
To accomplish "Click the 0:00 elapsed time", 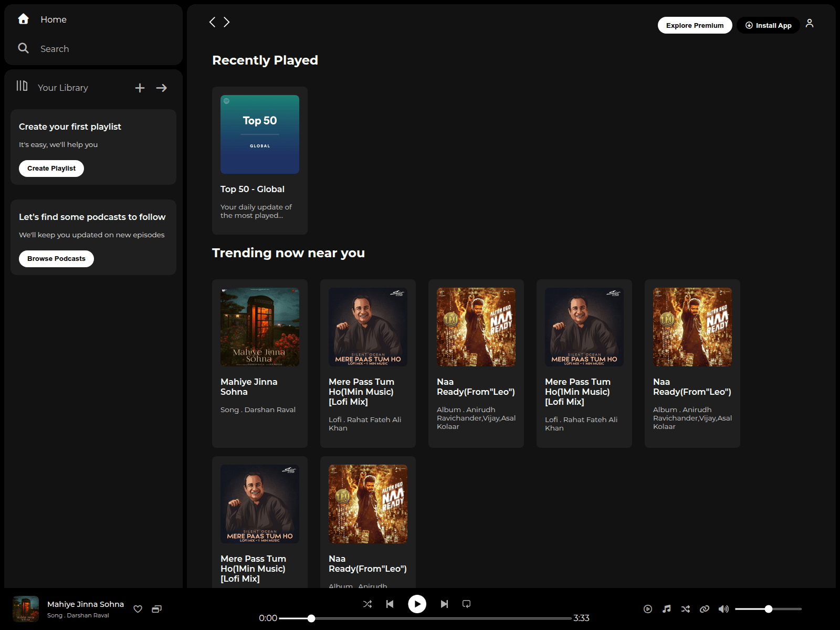I will pyautogui.click(x=268, y=618).
